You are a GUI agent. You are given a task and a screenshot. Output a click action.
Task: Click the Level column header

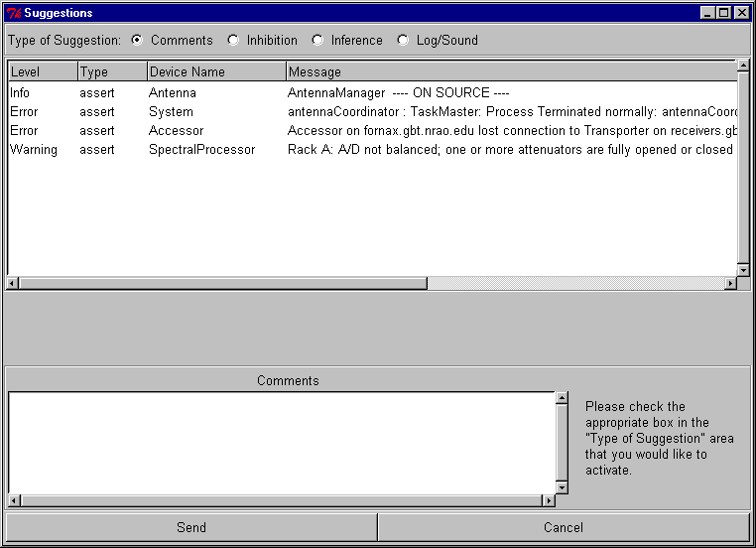(x=42, y=71)
